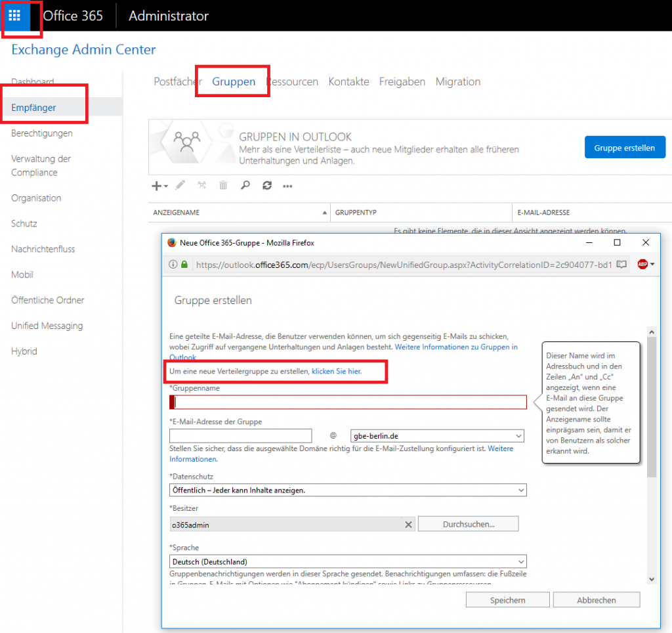Open the Sprache language dropdown
Image resolution: width=672 pixels, height=633 pixels.
tap(348, 561)
